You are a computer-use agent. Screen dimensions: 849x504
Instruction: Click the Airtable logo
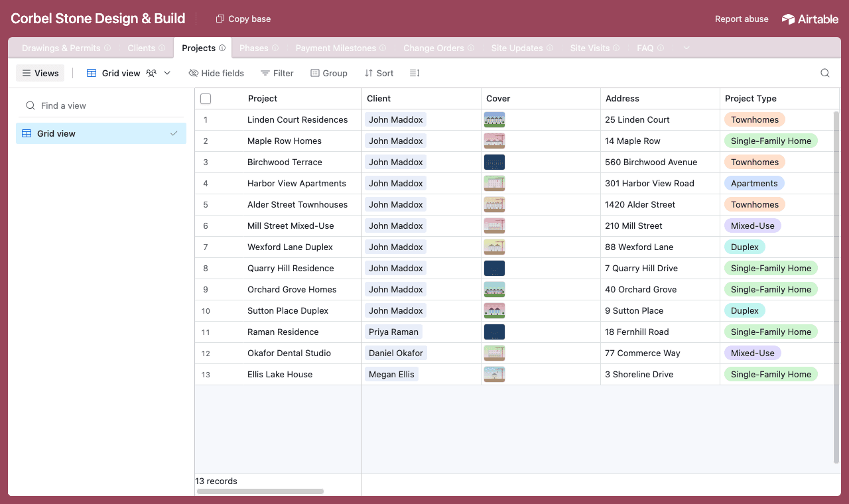tap(810, 19)
